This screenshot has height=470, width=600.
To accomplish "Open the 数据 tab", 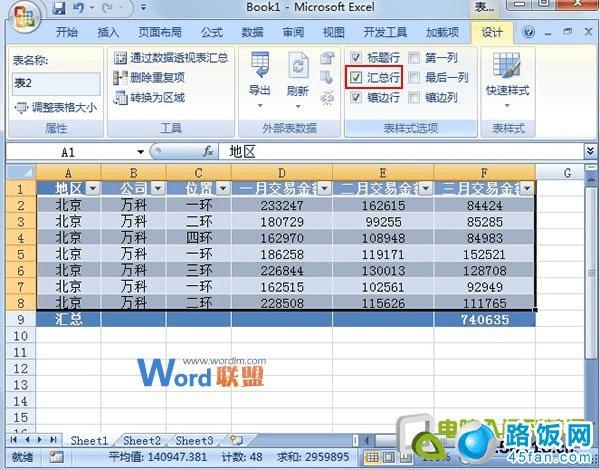I will pyautogui.click(x=252, y=32).
